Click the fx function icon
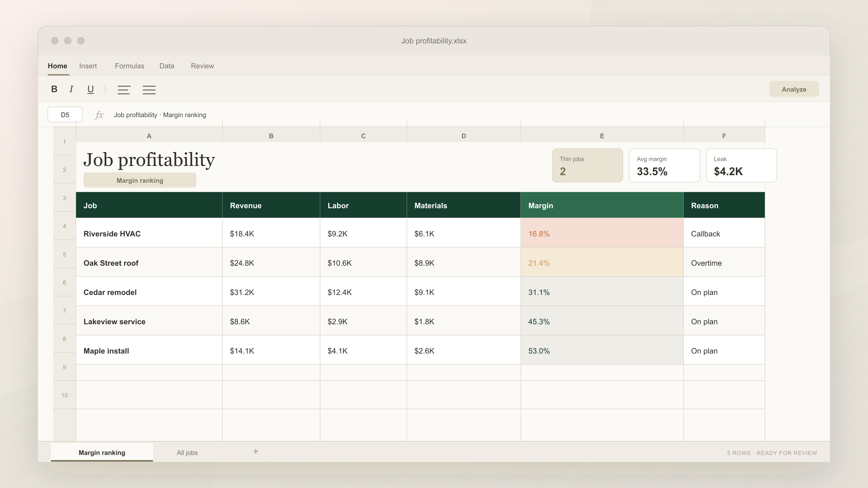This screenshot has height=488, width=868. coord(99,115)
